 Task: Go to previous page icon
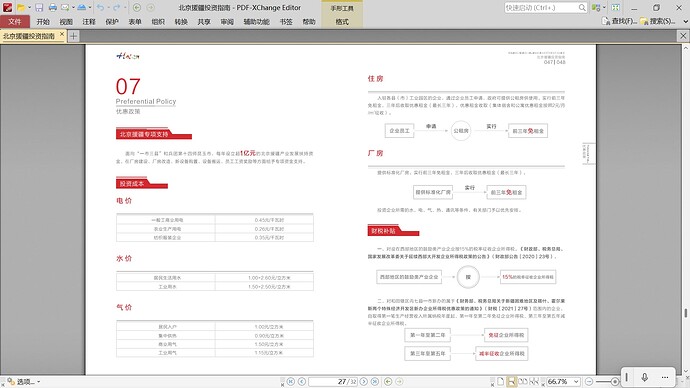tap(302, 381)
